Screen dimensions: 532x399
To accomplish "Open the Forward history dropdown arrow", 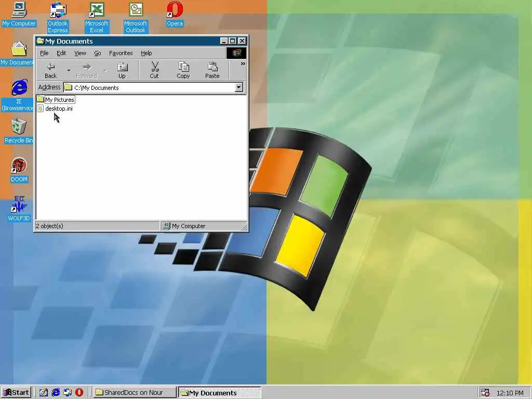I will 105,71.
